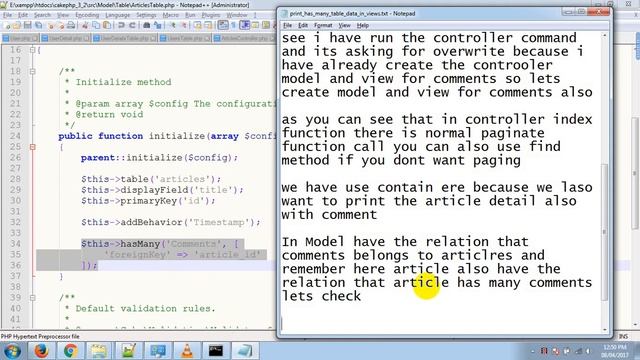
Task: Switch to the UserDetail.php tab
Action: click(x=65, y=38)
